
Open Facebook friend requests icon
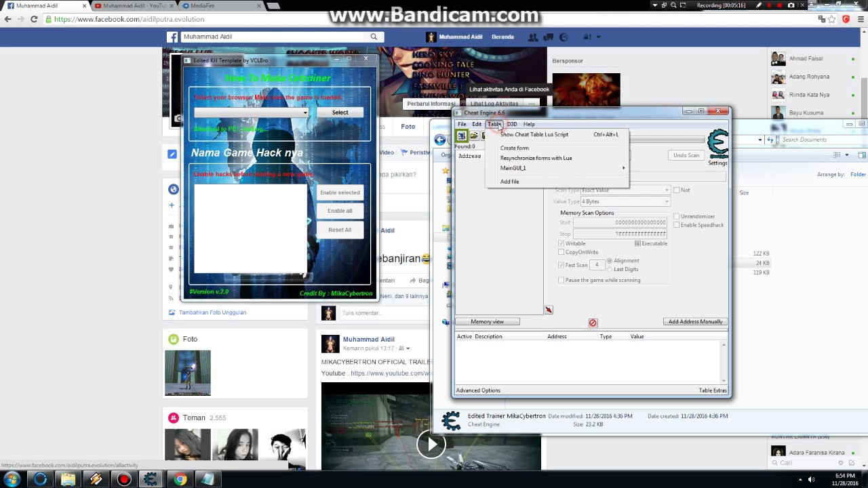click(x=533, y=37)
